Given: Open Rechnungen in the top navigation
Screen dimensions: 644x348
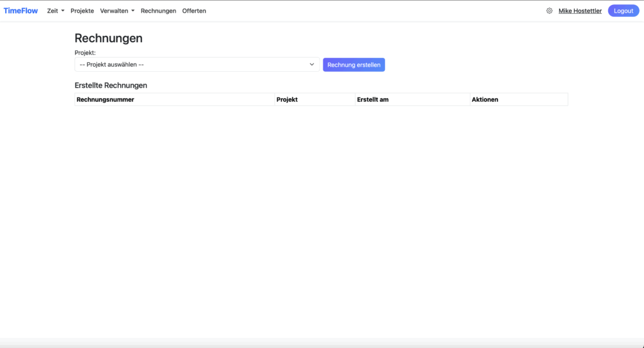Looking at the screenshot, I should [158, 11].
